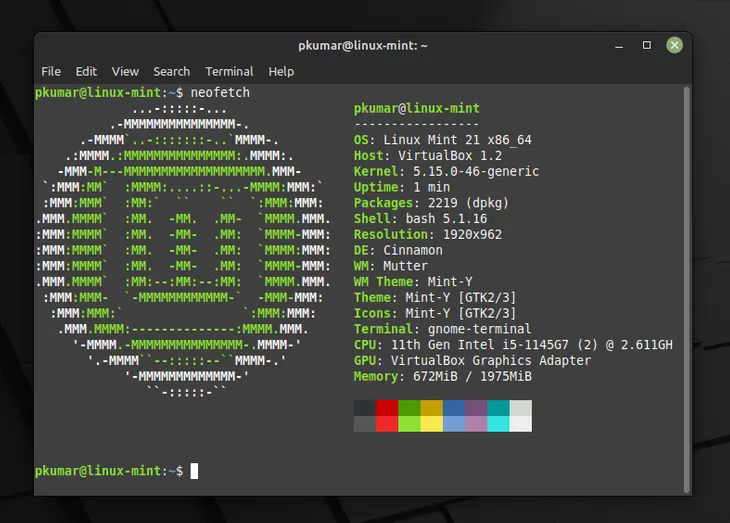The height and width of the screenshot is (523, 730).
Task: Click the bright yellow block in the palette
Action: pos(431,424)
